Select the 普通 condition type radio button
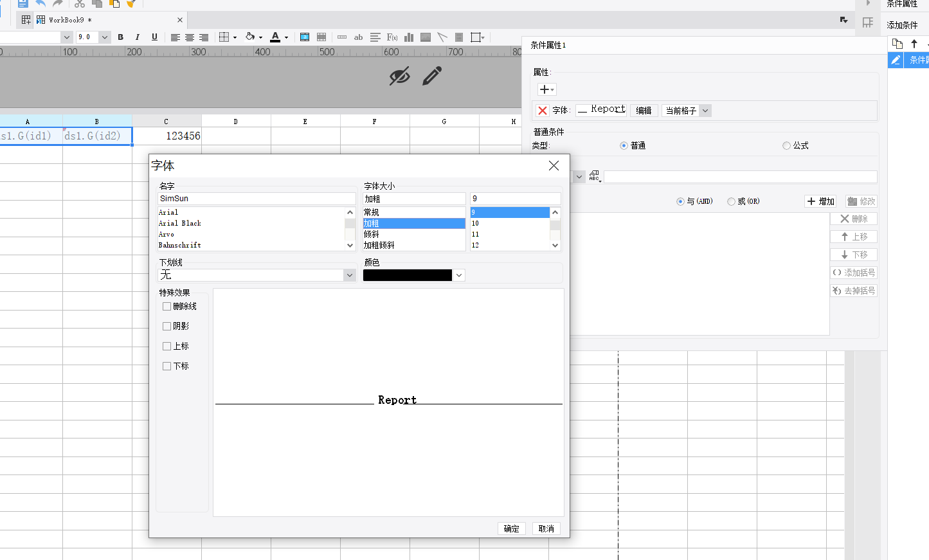Viewport: 929px width, 560px height. pyautogui.click(x=624, y=146)
